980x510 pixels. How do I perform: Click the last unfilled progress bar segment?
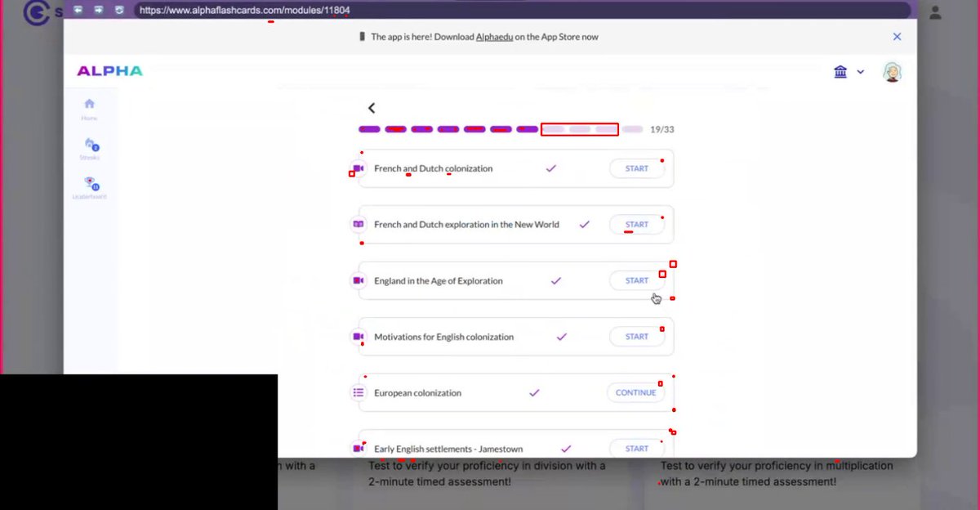tap(632, 129)
